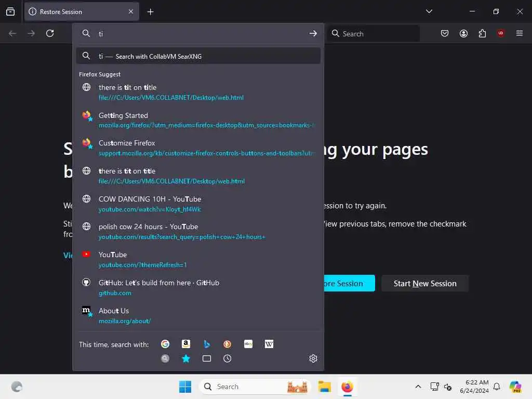Open first 'there is tit on title' suggestion
The height and width of the screenshot is (399, 532).
(198, 92)
